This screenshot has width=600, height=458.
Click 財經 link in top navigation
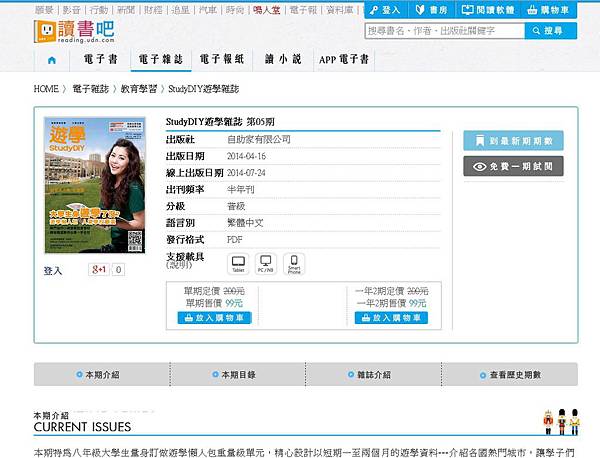point(153,10)
